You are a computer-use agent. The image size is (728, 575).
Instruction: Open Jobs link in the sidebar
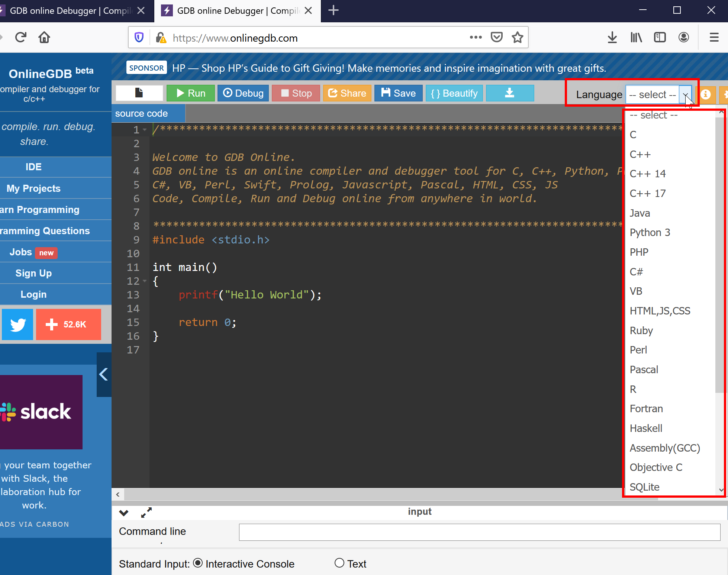click(21, 252)
